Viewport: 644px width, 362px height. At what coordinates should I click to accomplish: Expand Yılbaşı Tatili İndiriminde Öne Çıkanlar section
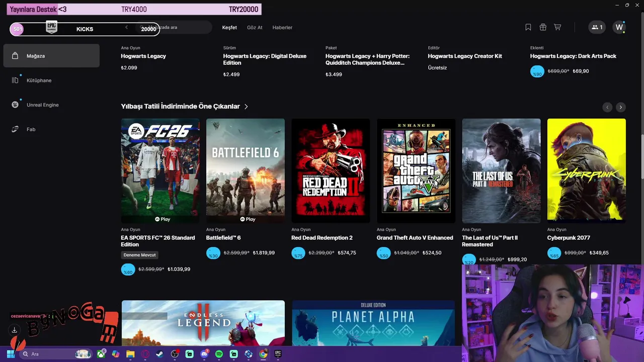[185, 107]
